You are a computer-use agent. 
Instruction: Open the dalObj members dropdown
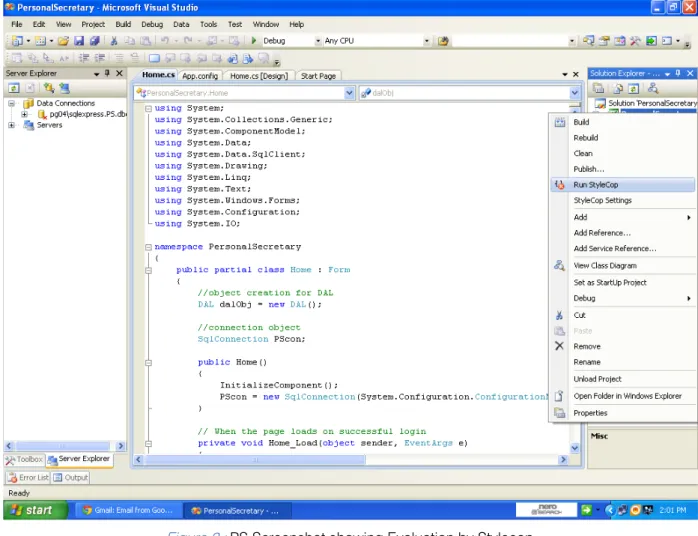click(575, 93)
